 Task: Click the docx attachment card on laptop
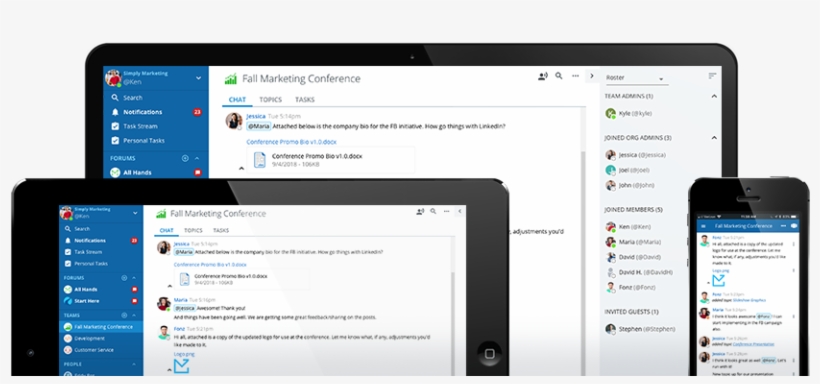click(331, 160)
